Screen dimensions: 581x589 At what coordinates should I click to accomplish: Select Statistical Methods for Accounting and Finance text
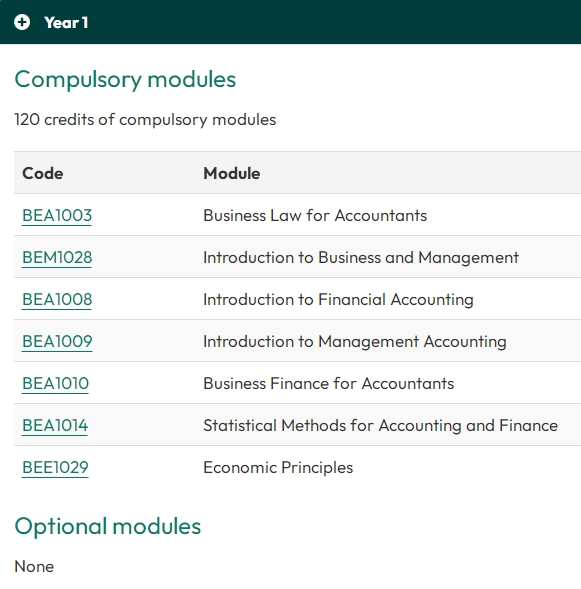coord(380,426)
